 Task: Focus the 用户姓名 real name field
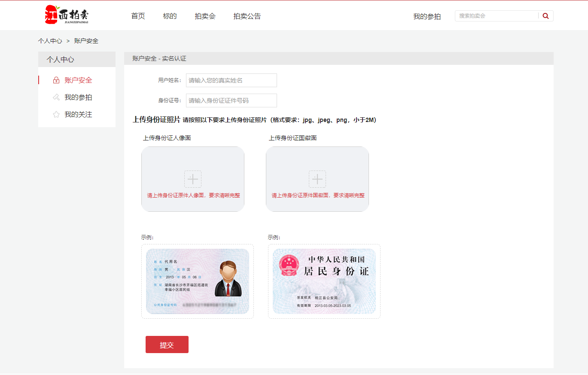click(x=231, y=80)
